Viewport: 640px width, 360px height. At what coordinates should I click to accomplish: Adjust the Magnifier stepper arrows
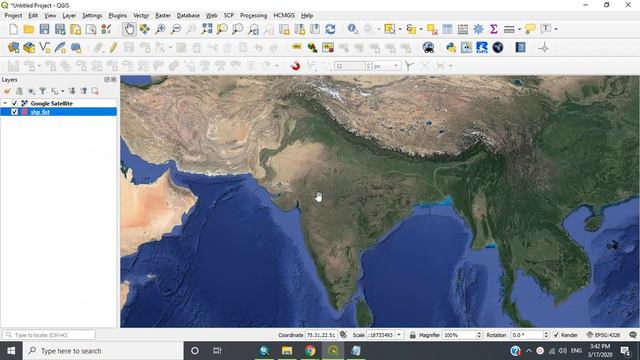[479, 335]
